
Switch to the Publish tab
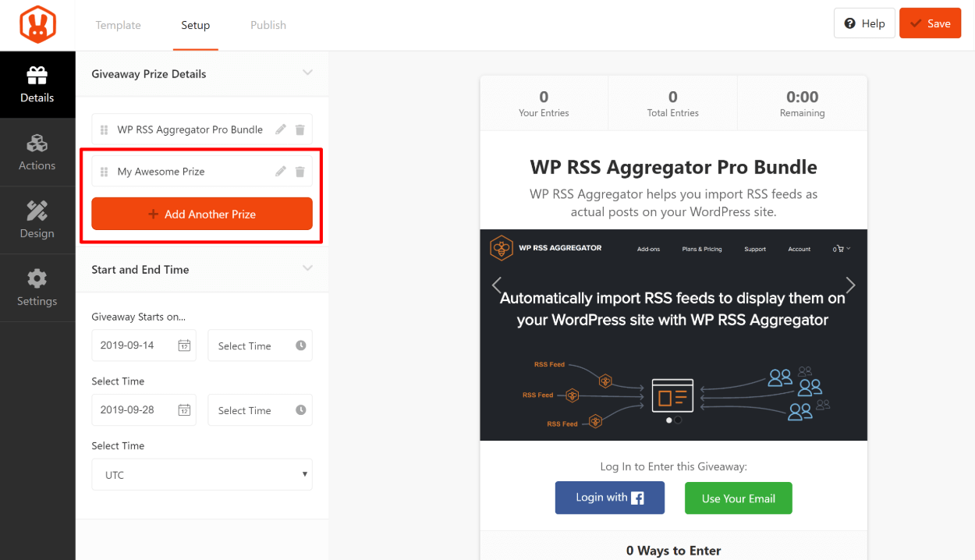(x=268, y=25)
